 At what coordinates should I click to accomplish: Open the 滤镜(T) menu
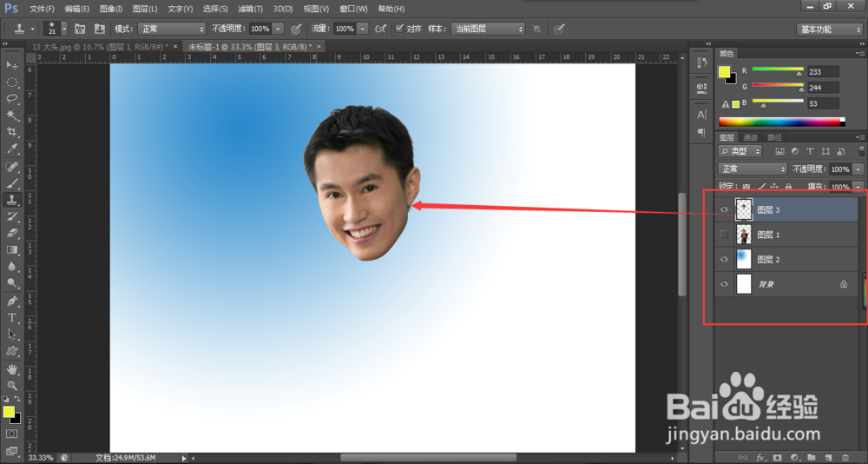tap(250, 9)
